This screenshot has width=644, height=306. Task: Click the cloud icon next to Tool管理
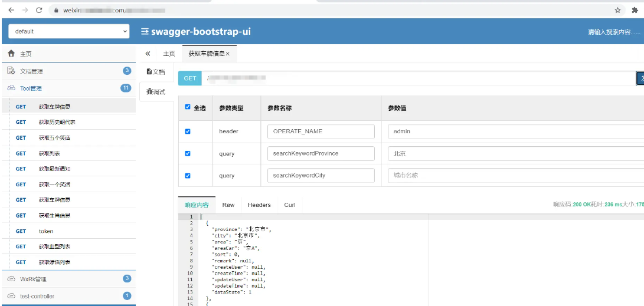tap(11, 88)
